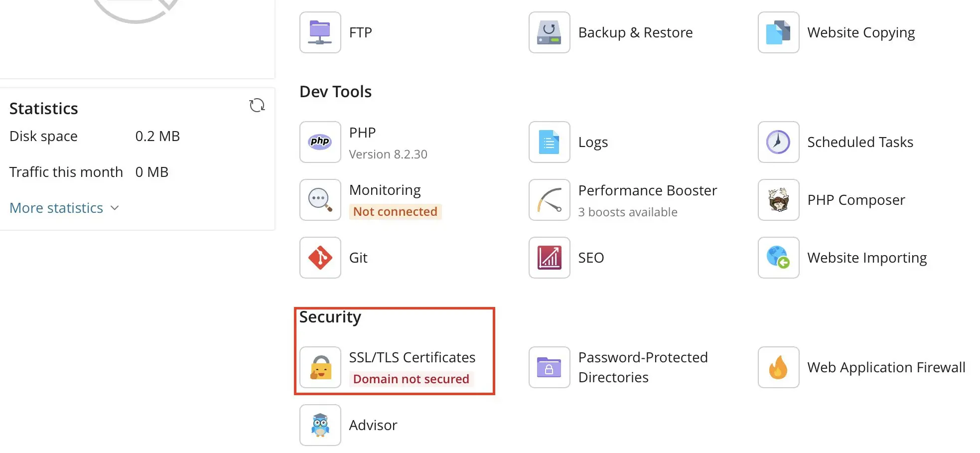Refresh the Statistics panel
The image size is (980, 453).
pyautogui.click(x=257, y=105)
